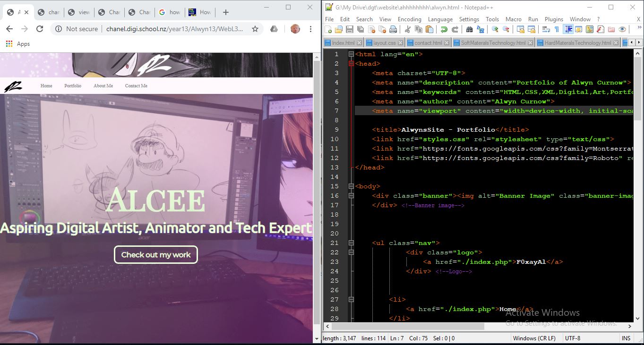Screen dimensions: 644x345
Task: Toggle Word wrap in Notepad++ toolbar
Action: 546,29
